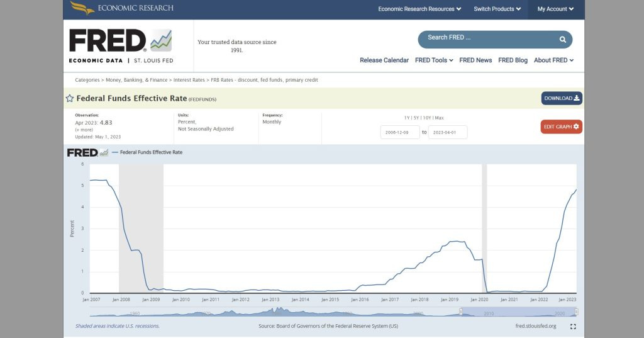Select 5Y date range
Screen dimensions: 644x338
point(416,118)
